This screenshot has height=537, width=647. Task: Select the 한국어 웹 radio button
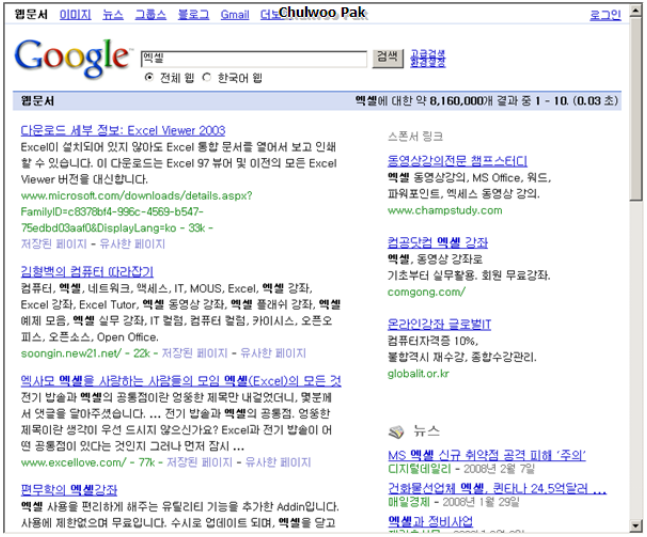click(206, 77)
